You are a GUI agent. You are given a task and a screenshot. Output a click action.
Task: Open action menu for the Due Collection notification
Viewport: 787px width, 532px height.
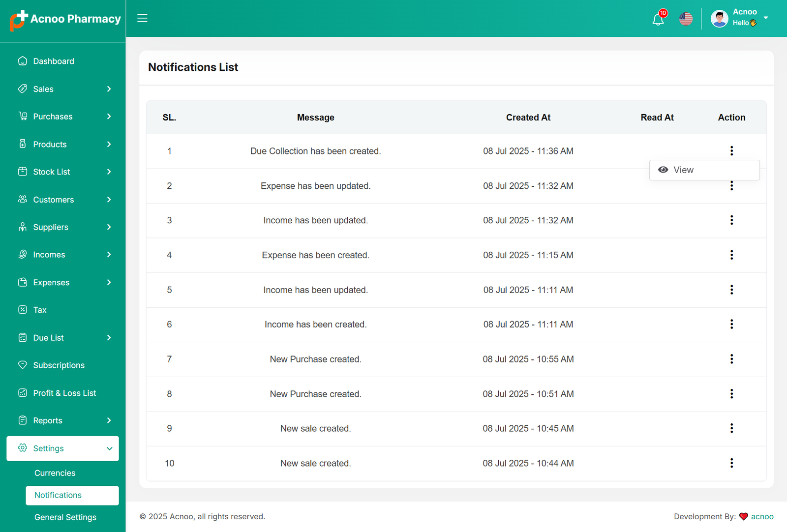click(x=731, y=151)
